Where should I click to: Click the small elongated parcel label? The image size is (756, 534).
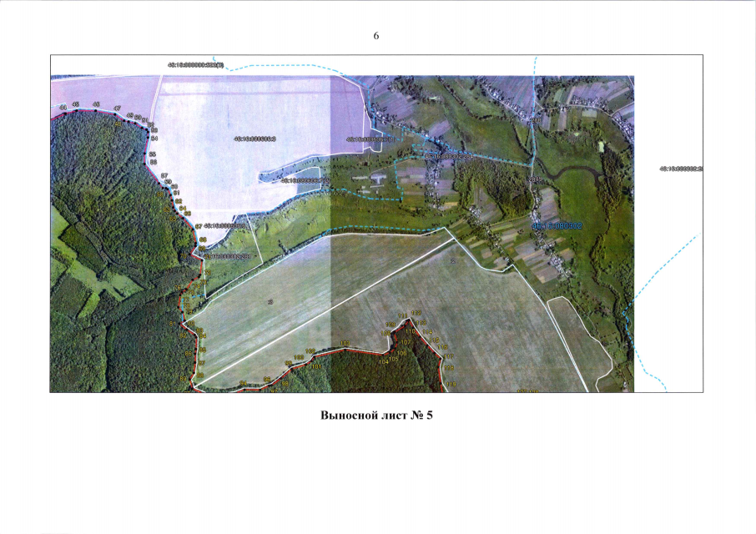tap(305, 179)
